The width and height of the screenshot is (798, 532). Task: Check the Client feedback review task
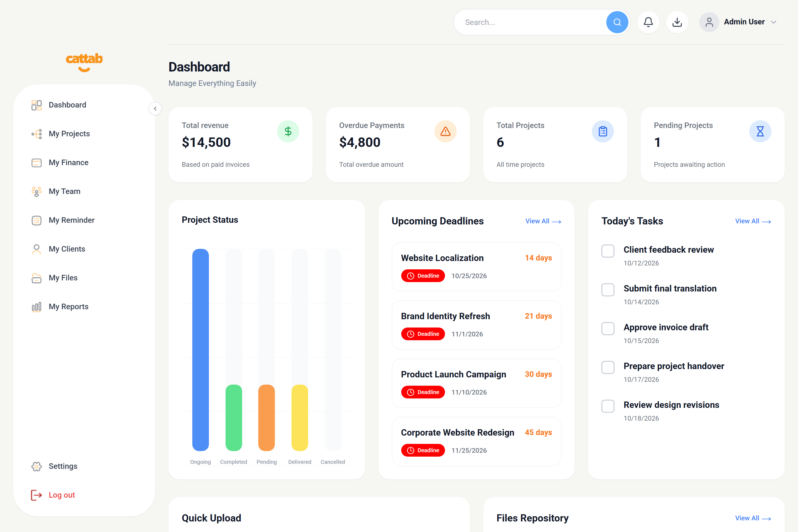(608, 251)
